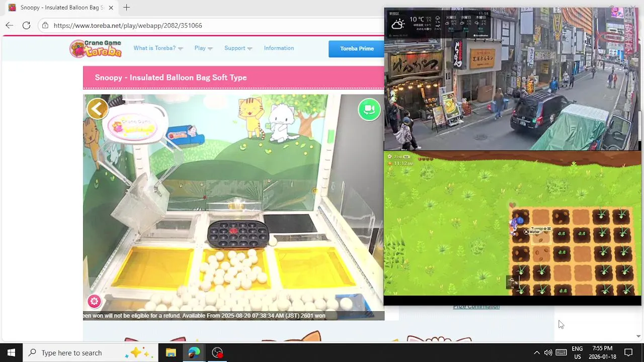Click the street webcam video feed
Viewport: 644px width, 362px height.
(x=512, y=79)
